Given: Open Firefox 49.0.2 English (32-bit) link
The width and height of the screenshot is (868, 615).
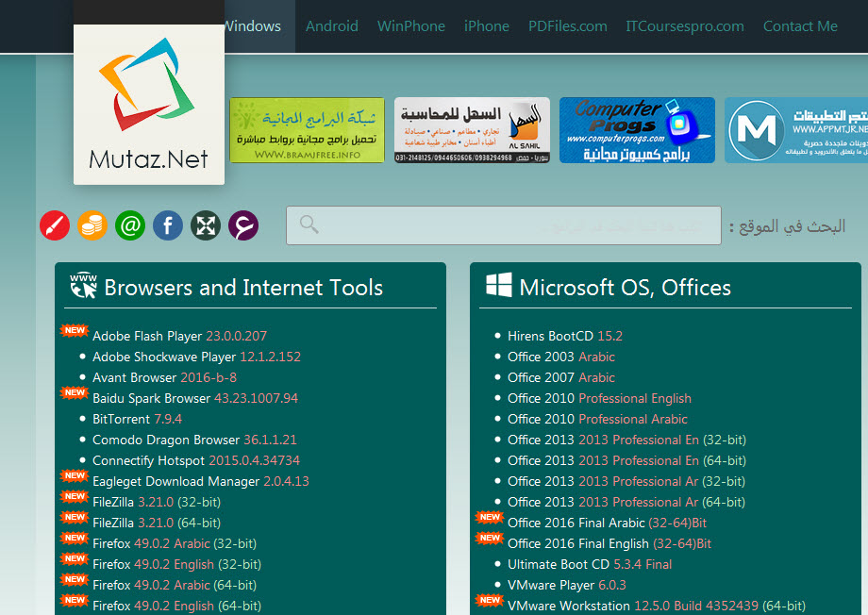Looking at the screenshot, I should coord(176,564).
